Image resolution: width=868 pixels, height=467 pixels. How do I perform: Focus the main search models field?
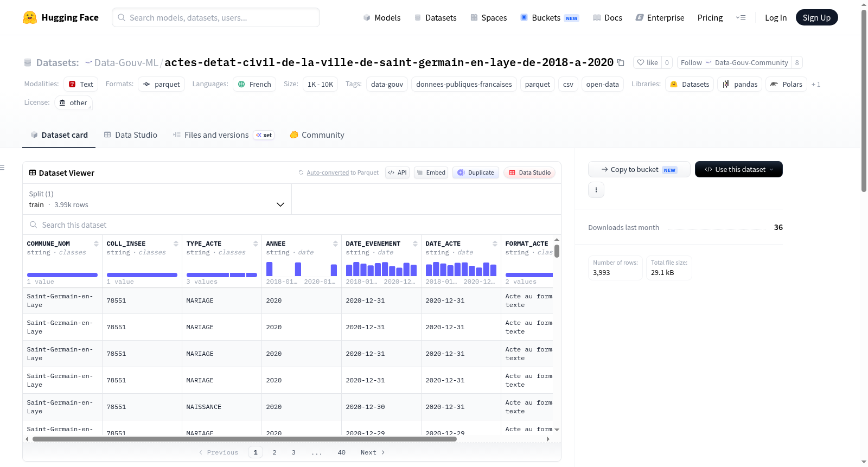tap(216, 17)
